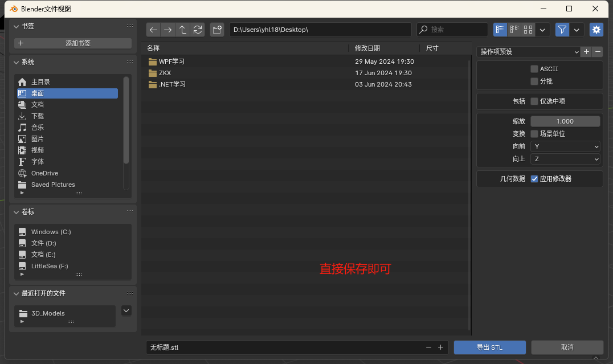Select the WPF学习 folder
Image resolution: width=613 pixels, height=364 pixels.
[171, 62]
